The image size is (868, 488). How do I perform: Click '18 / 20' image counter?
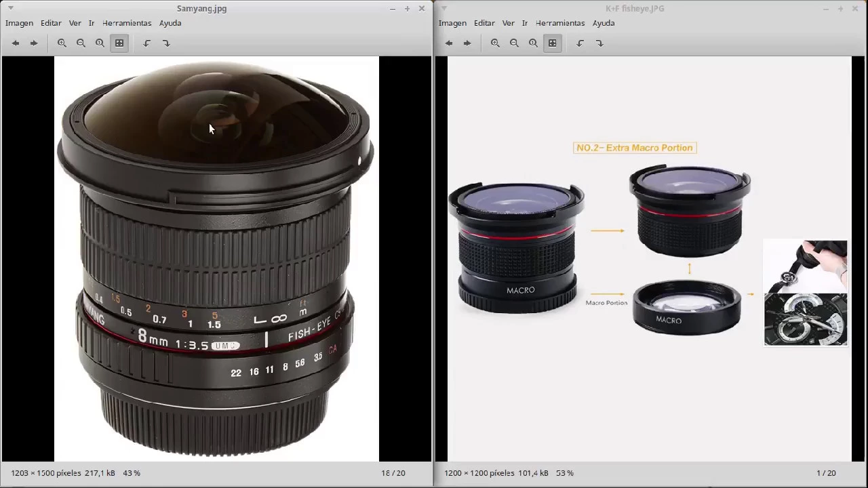(x=393, y=473)
